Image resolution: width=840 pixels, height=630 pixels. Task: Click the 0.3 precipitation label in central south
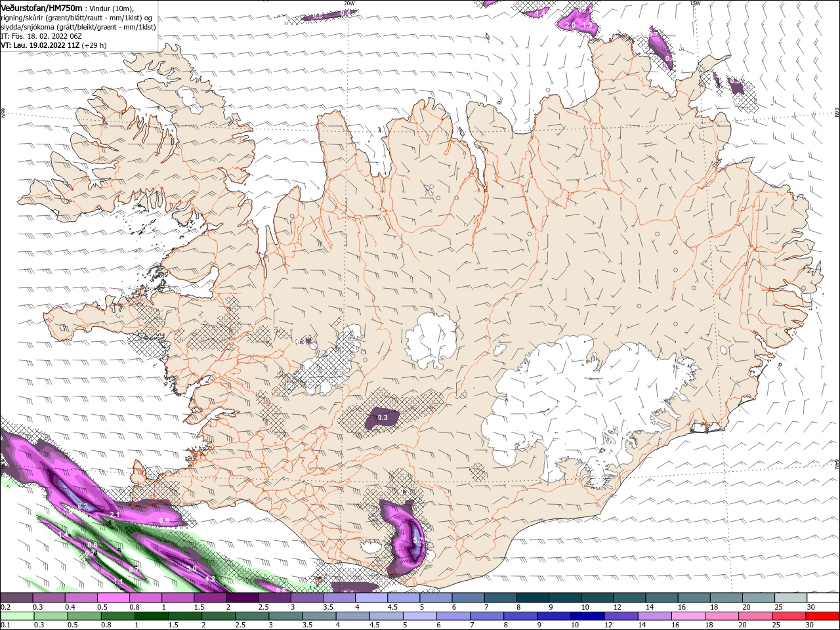[x=383, y=417]
